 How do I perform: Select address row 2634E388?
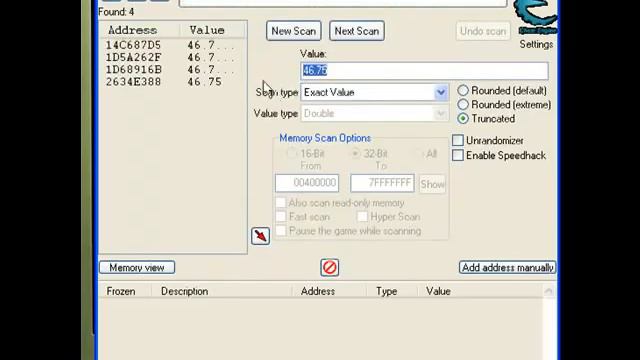(x=173, y=82)
